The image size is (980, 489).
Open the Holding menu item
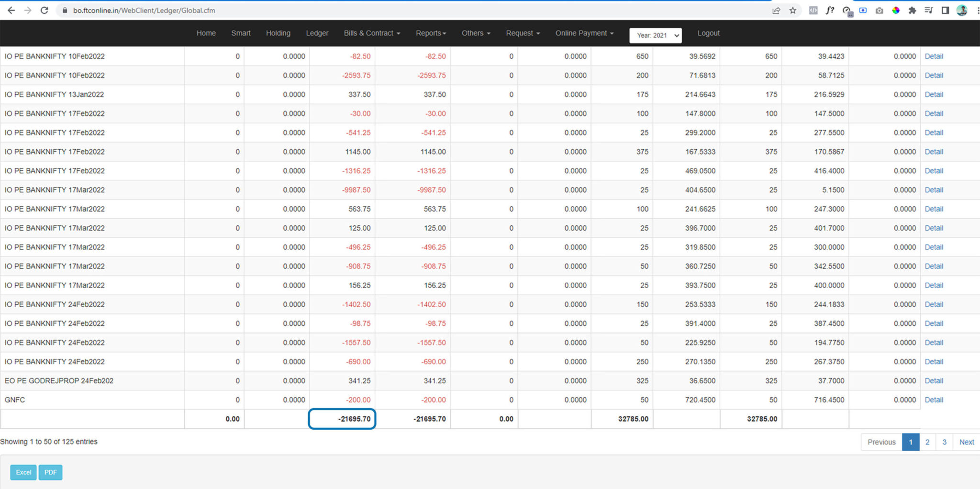278,33
